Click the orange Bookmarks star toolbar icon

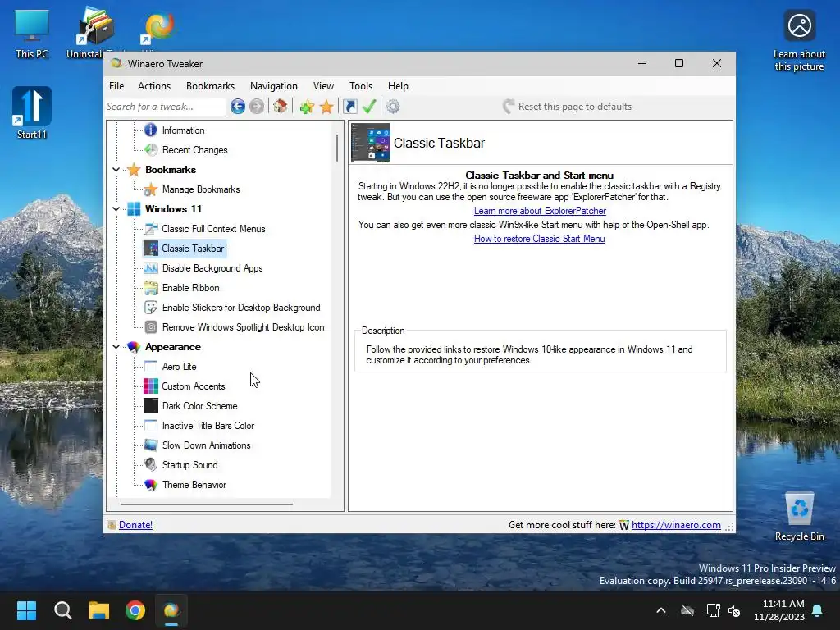326,107
